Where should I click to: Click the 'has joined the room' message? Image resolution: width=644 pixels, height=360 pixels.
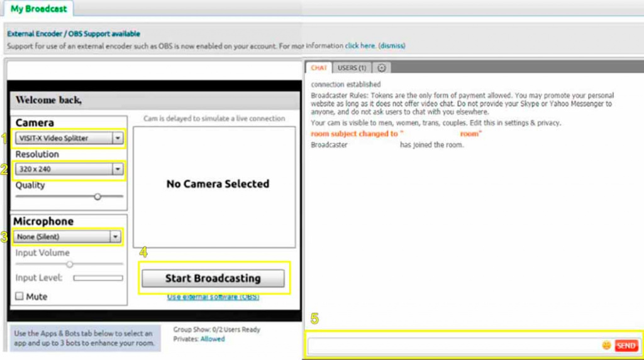coord(431,145)
